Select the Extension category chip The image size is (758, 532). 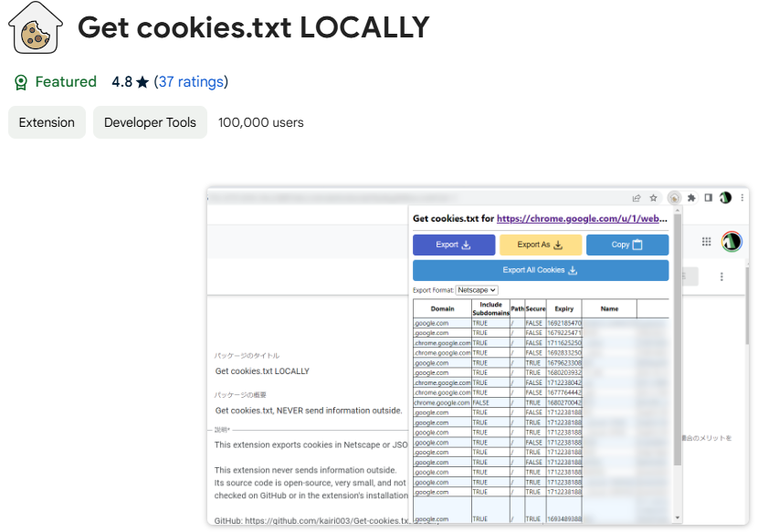47,122
